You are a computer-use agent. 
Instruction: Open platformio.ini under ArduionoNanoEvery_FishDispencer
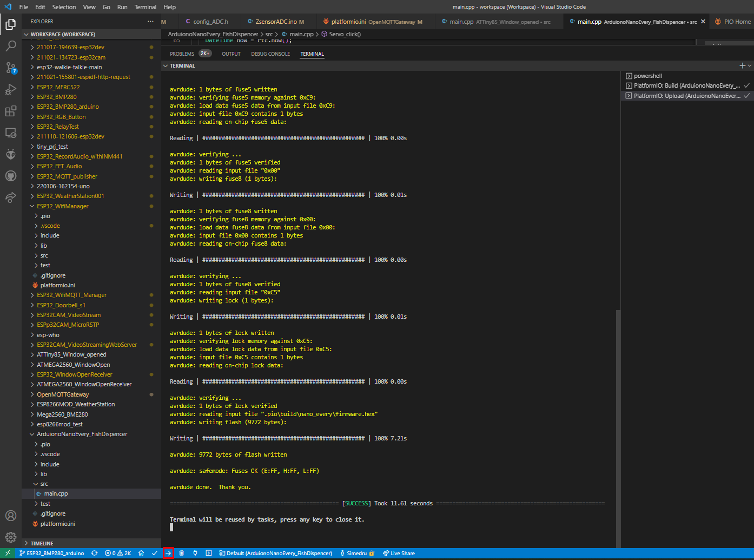pos(91,524)
